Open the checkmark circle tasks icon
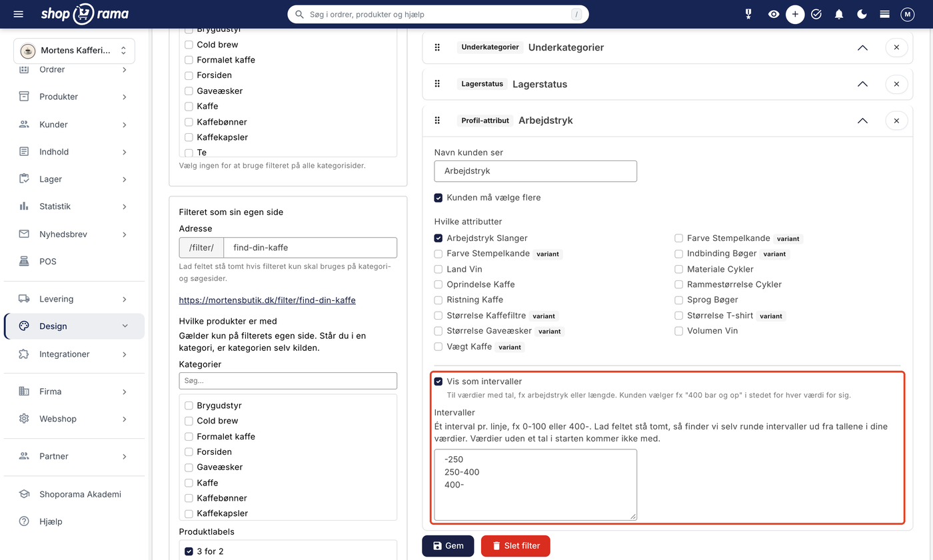The width and height of the screenshot is (933, 560). pyautogui.click(x=816, y=14)
